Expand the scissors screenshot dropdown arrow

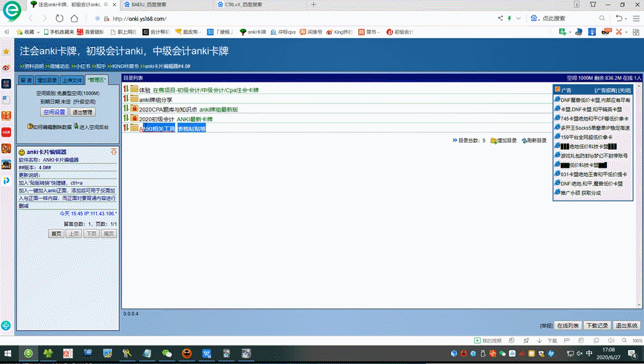click(626, 32)
